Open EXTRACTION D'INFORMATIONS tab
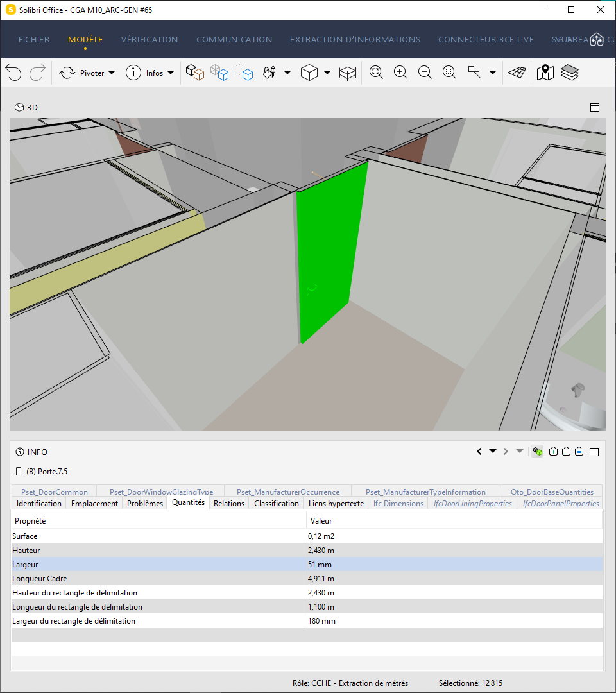Image resolution: width=616 pixels, height=693 pixels. 355,39
